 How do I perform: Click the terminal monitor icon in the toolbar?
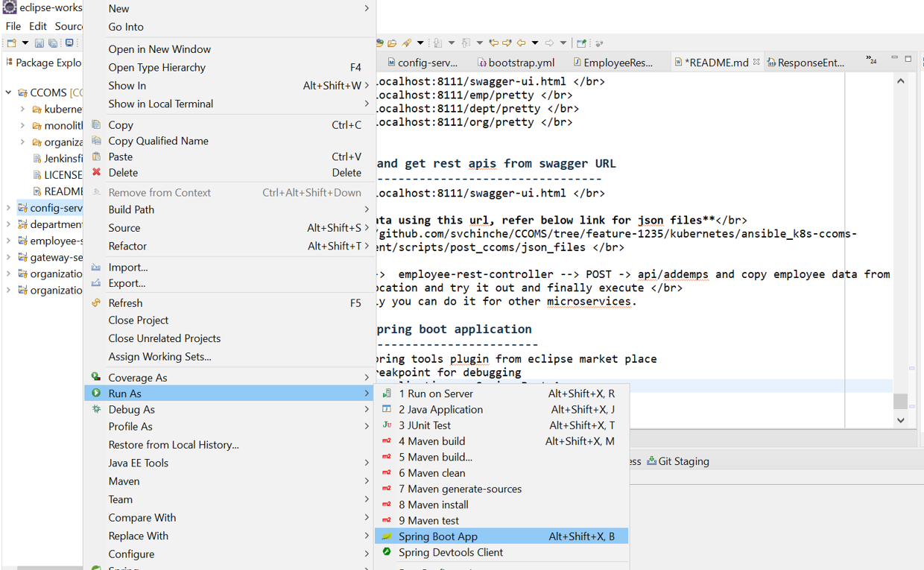click(69, 43)
